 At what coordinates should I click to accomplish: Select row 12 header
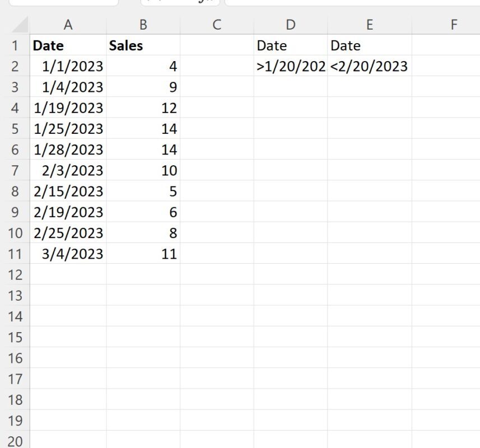(x=15, y=274)
